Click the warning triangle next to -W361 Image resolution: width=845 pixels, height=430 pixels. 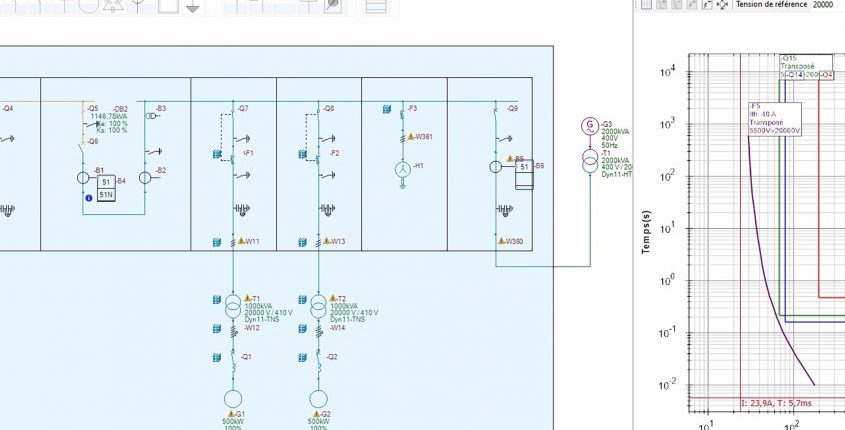pyautogui.click(x=411, y=136)
